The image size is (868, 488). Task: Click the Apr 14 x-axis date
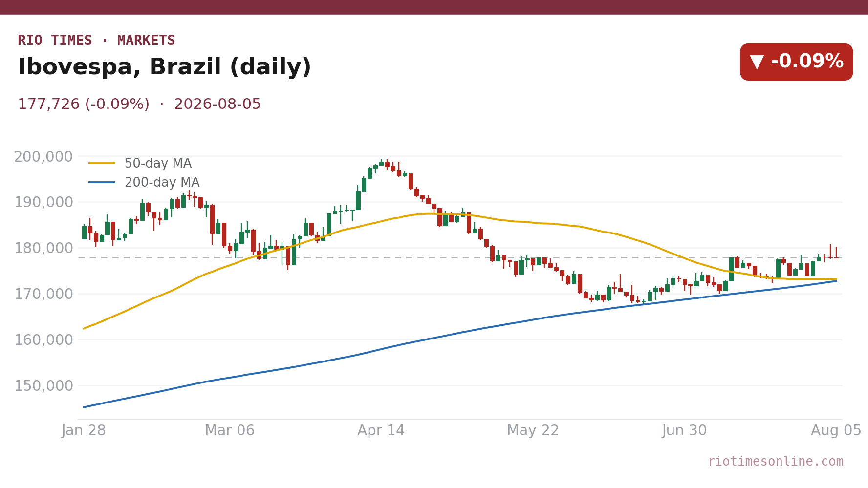[x=381, y=431]
